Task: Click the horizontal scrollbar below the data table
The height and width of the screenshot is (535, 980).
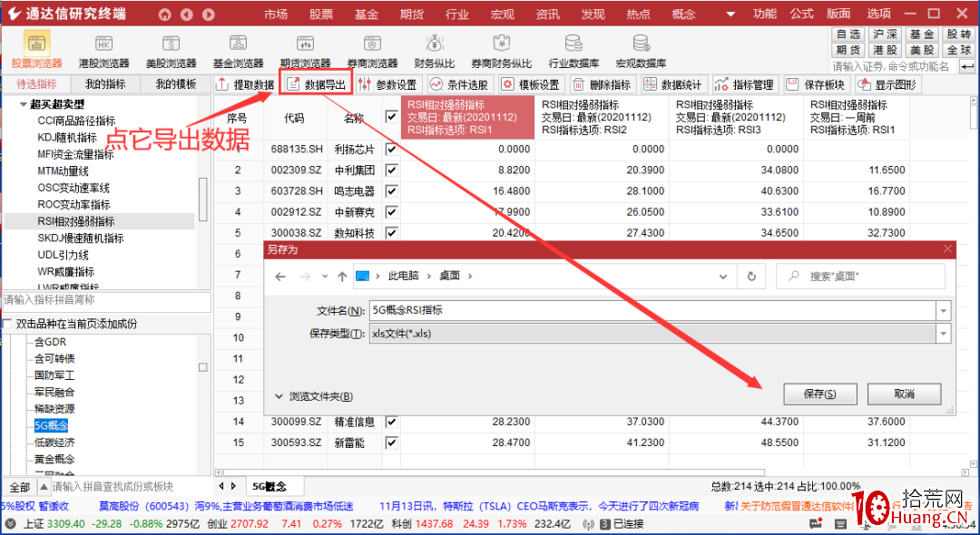Action: pos(494,473)
